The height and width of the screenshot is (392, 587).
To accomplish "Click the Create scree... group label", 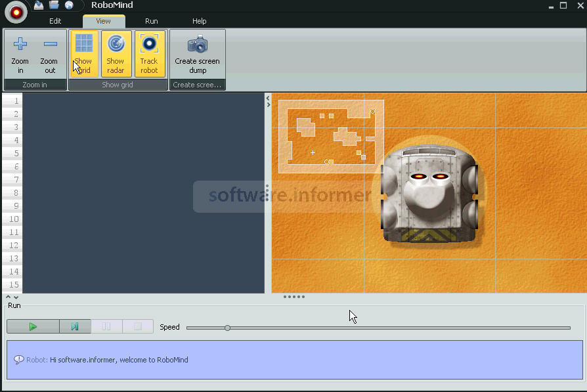I will point(197,85).
